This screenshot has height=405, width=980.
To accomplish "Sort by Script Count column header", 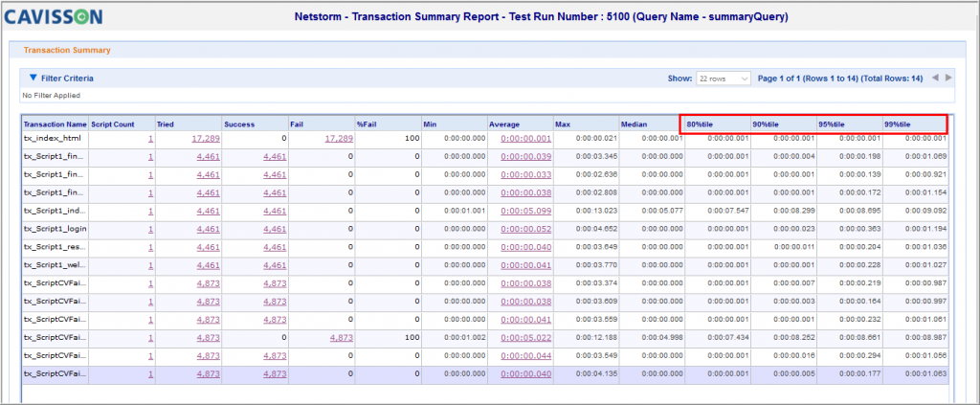I will (x=113, y=124).
